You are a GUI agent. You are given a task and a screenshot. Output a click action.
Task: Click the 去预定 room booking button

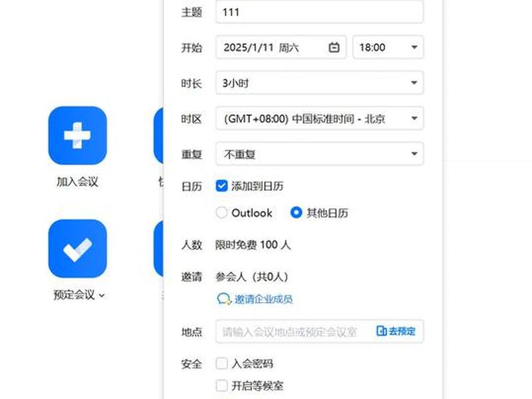click(396, 331)
